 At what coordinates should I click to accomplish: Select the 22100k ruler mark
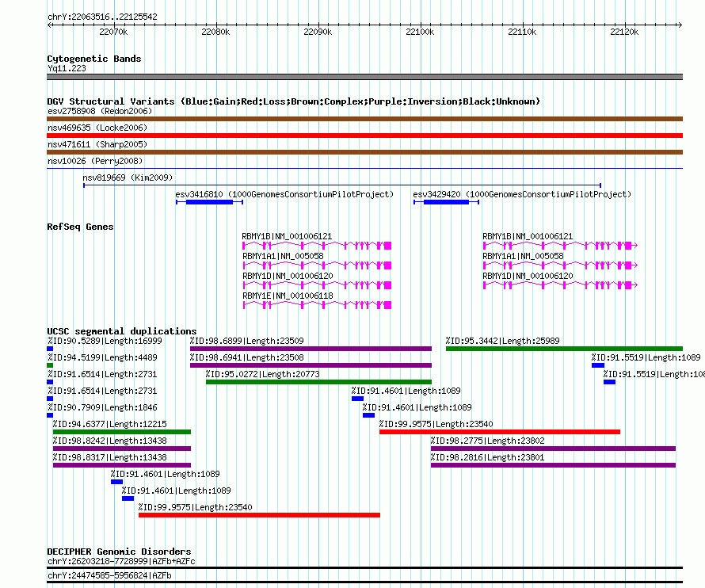click(420, 32)
